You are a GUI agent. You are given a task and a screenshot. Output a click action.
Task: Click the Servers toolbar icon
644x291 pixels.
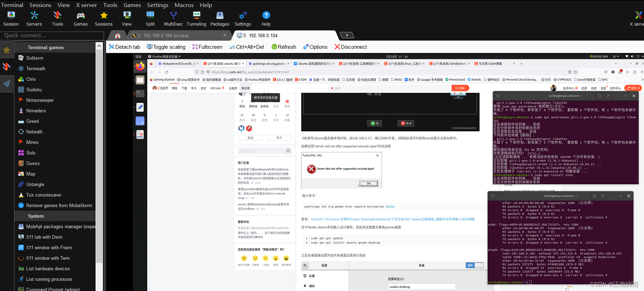click(34, 19)
